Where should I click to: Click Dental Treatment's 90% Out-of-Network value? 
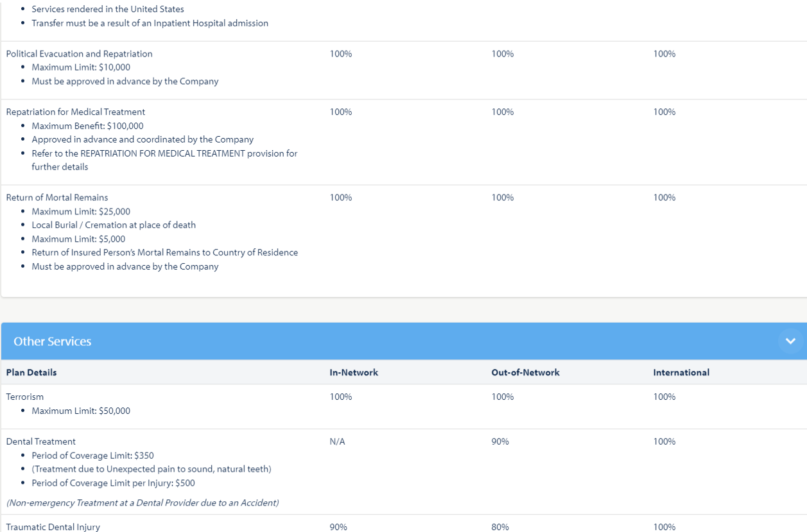coord(500,442)
